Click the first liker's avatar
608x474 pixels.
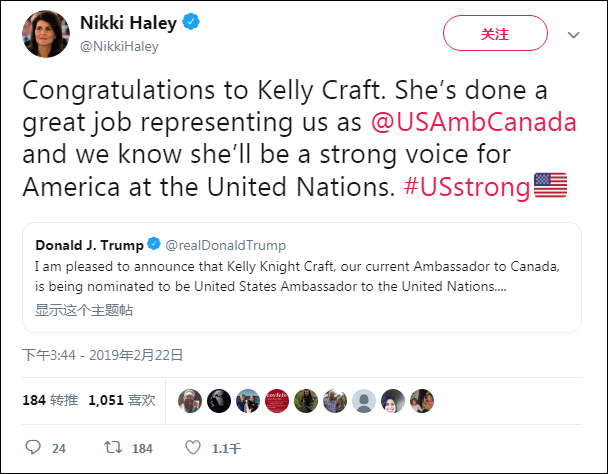[x=190, y=400]
